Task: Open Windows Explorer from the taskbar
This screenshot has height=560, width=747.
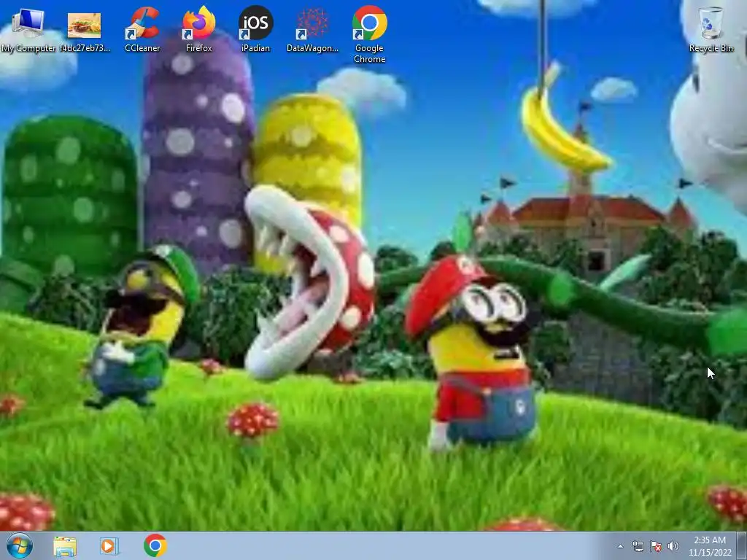Action: (65, 546)
